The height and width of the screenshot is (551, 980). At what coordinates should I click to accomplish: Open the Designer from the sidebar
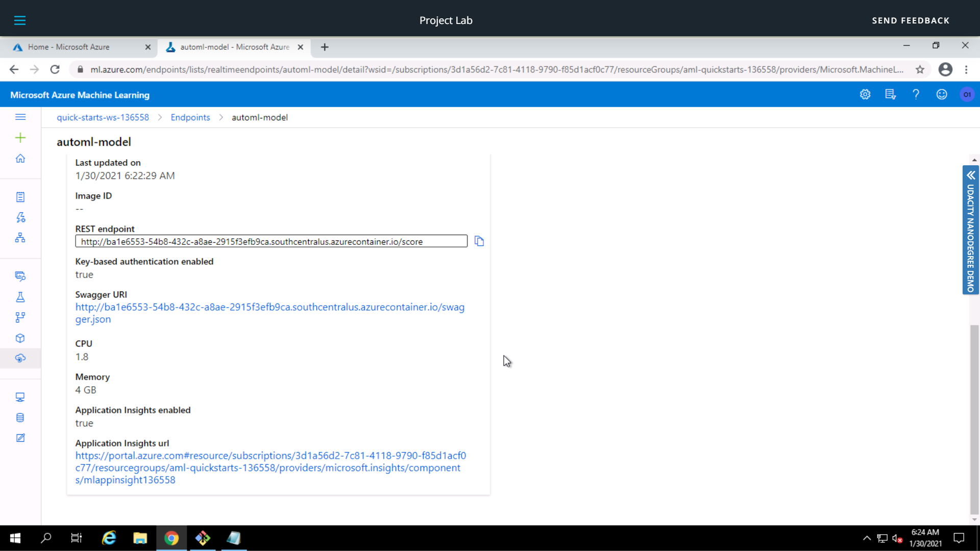pos(20,237)
